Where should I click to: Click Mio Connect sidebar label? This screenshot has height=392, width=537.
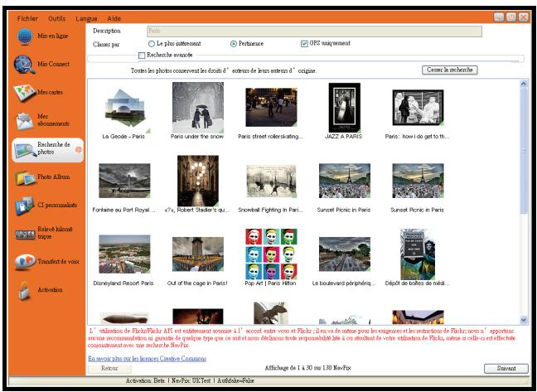pyautogui.click(x=53, y=64)
